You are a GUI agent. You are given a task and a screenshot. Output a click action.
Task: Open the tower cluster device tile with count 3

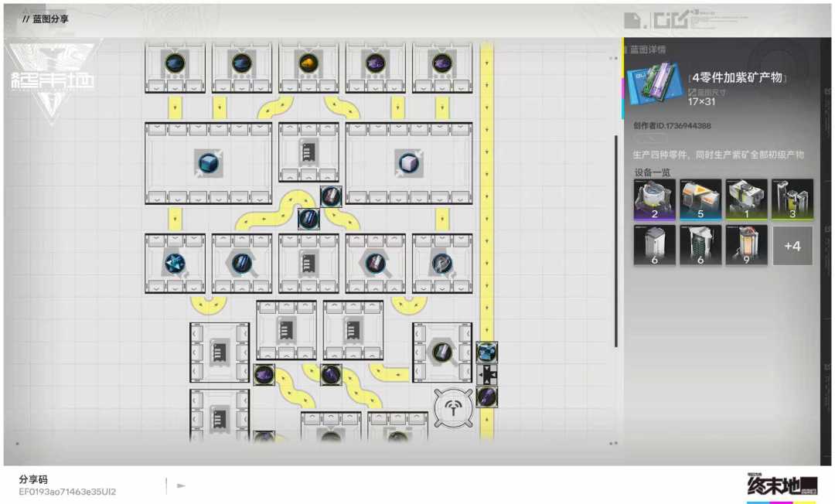(x=792, y=199)
